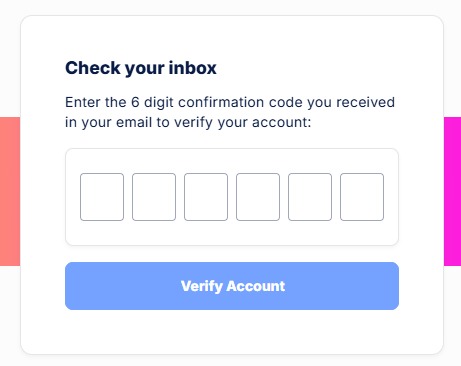Viewport: 461px width, 366px height.
Task: Click the word 'Enter' starting the instructions
Action: point(82,102)
